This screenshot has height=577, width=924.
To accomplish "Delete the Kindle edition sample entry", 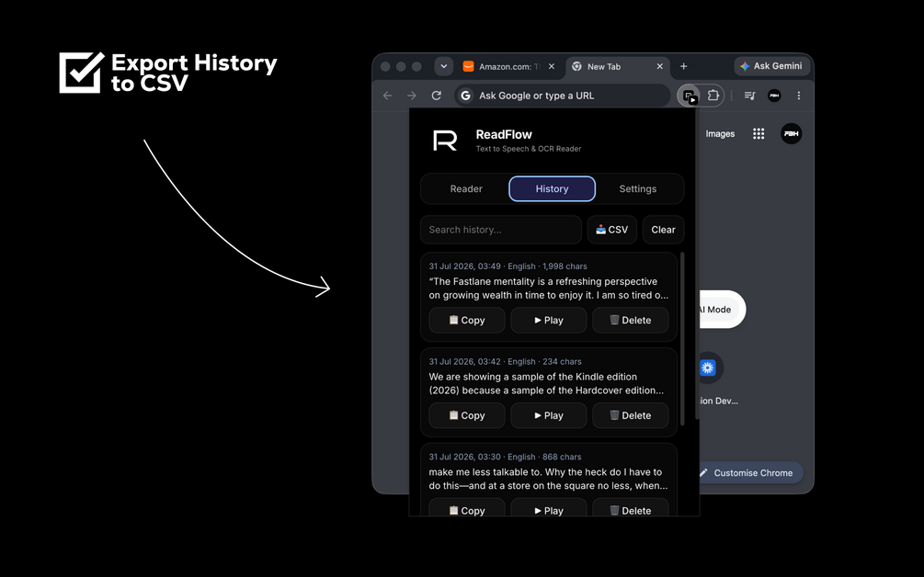I will coord(631,415).
